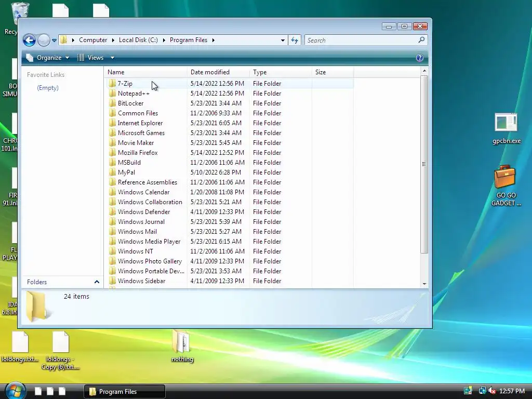Open the recent pages dropdown beside Forward

pos(54,41)
